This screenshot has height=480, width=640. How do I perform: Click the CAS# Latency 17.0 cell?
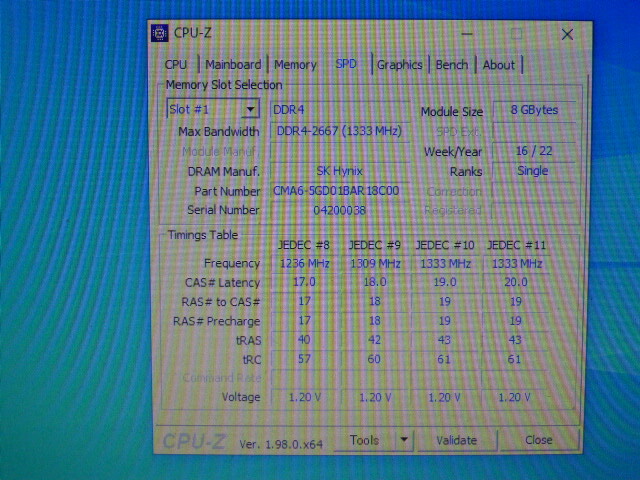pyautogui.click(x=304, y=282)
